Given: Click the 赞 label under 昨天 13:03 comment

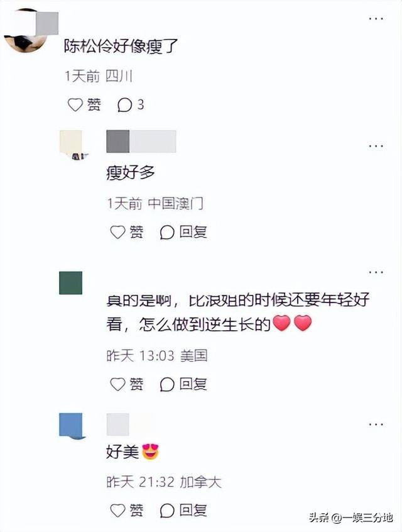Looking at the screenshot, I should 136,384.
